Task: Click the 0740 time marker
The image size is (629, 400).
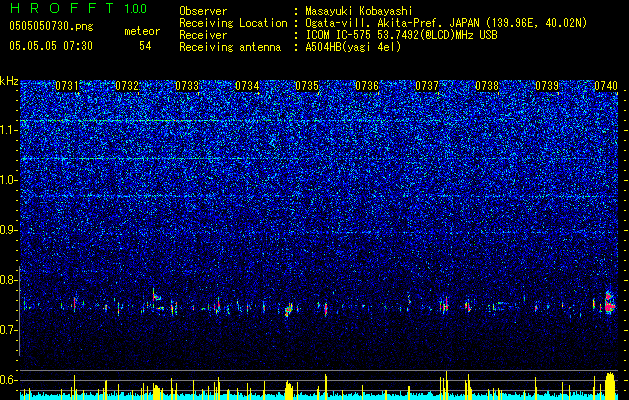Action: coord(606,86)
